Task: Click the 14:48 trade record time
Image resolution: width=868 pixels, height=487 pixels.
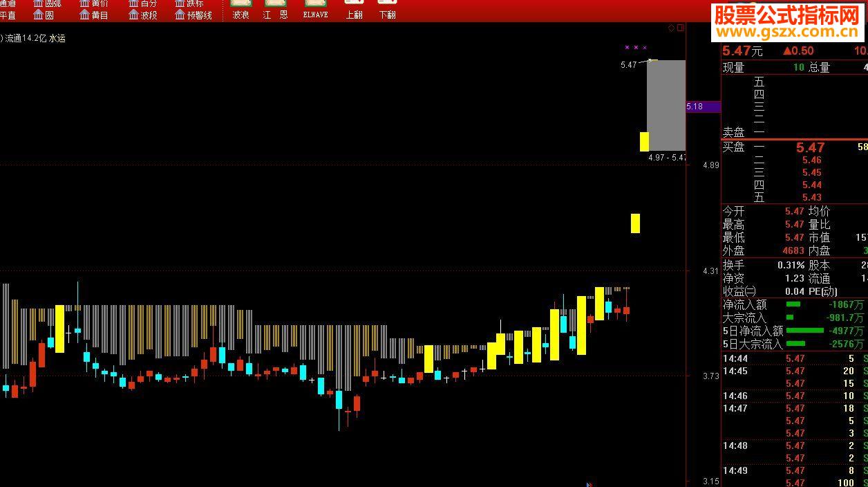Action: pyautogui.click(x=735, y=445)
